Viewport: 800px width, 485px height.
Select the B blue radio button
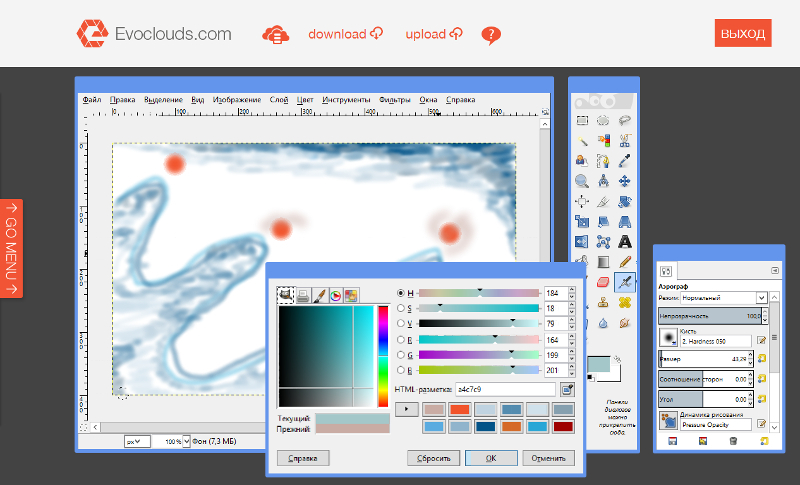point(401,370)
